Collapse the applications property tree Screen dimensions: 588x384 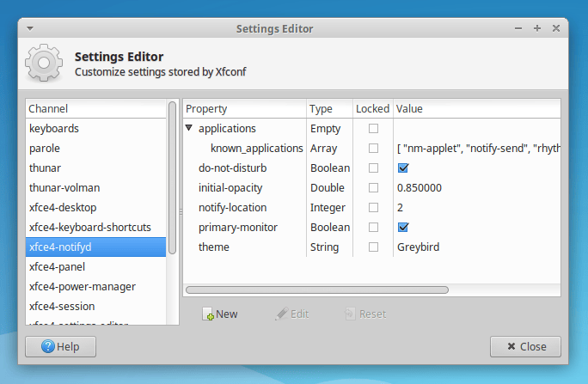point(189,129)
